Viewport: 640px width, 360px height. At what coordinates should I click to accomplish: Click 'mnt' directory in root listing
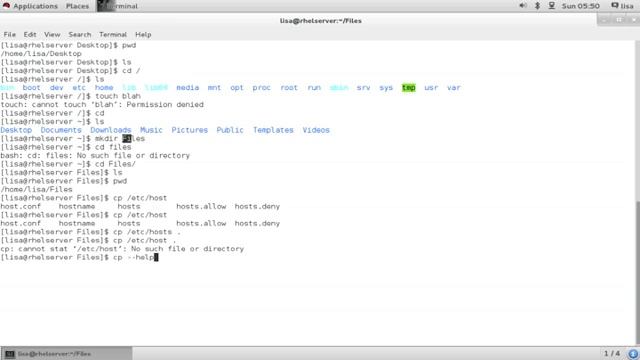tap(214, 88)
